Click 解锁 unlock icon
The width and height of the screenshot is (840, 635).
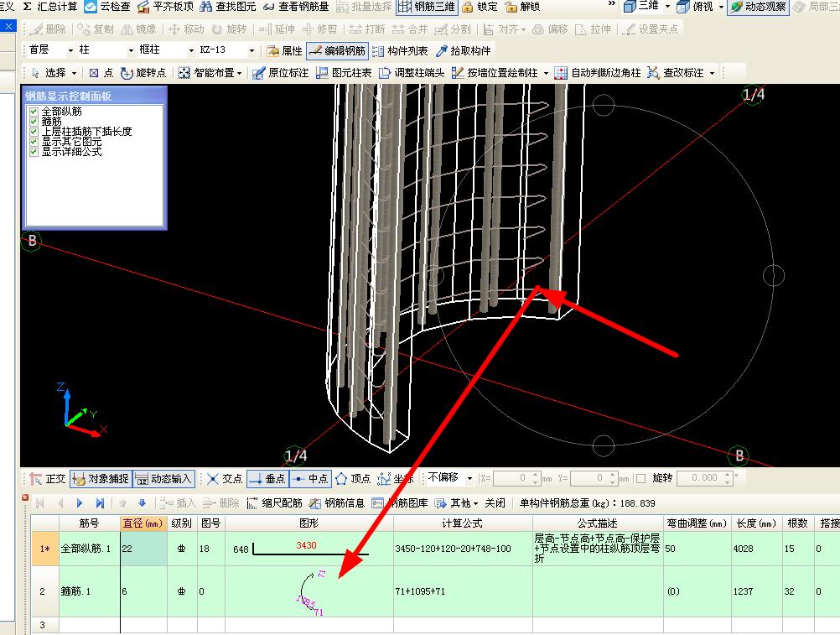(x=522, y=7)
